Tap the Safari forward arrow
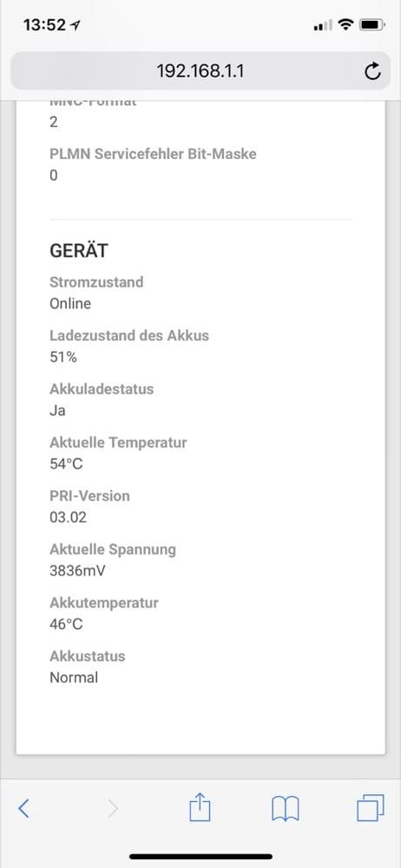This screenshot has width=401, height=868. [113, 809]
